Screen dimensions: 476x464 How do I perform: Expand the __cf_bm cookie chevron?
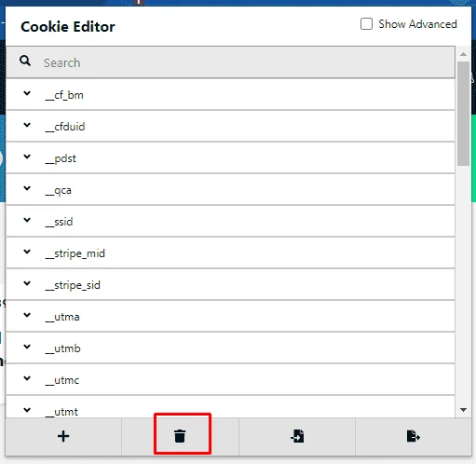click(27, 93)
